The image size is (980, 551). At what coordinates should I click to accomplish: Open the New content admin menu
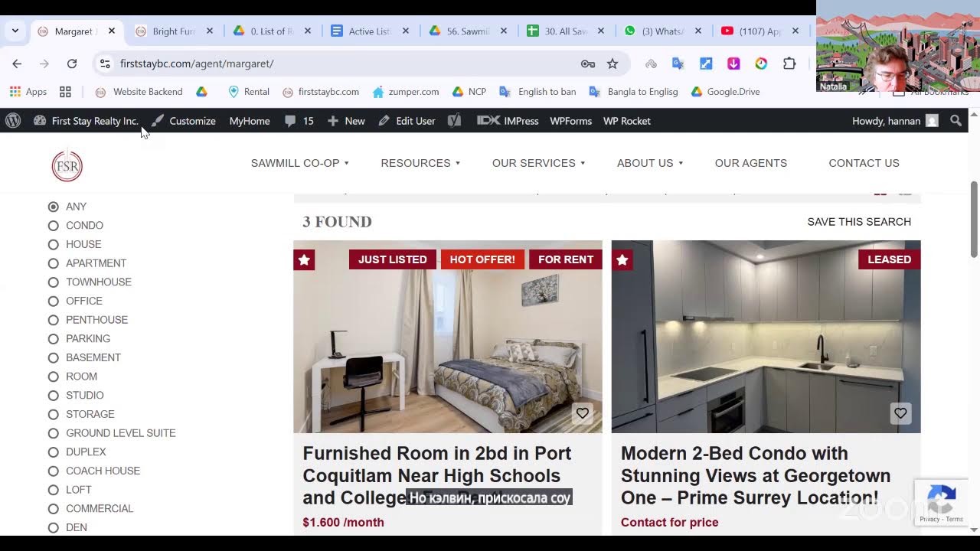[x=346, y=121]
